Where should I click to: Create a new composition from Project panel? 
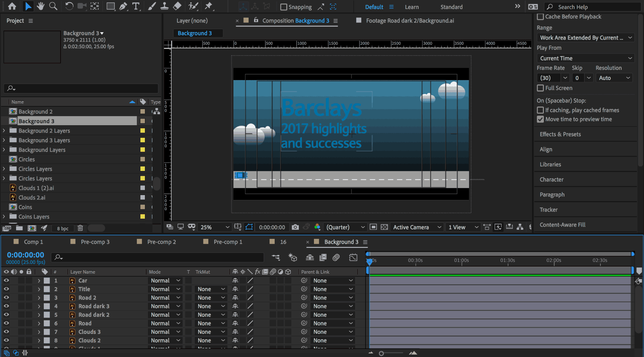(x=32, y=228)
